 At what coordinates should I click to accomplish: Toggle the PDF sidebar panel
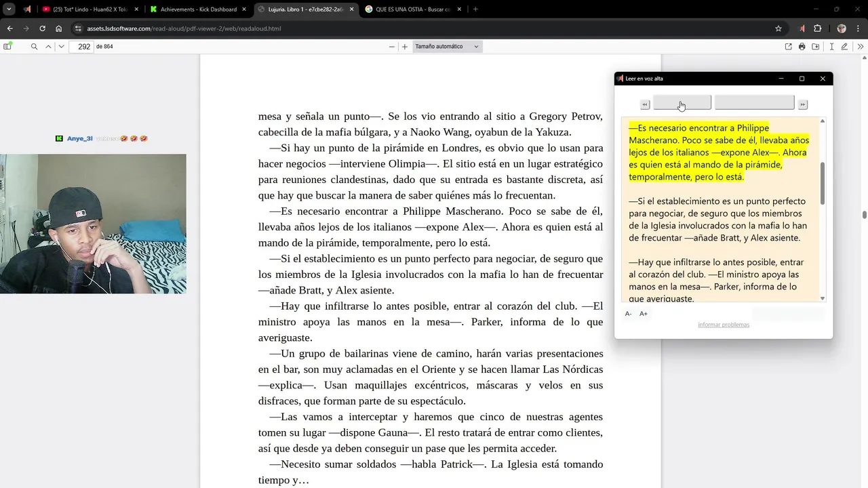click(7, 47)
